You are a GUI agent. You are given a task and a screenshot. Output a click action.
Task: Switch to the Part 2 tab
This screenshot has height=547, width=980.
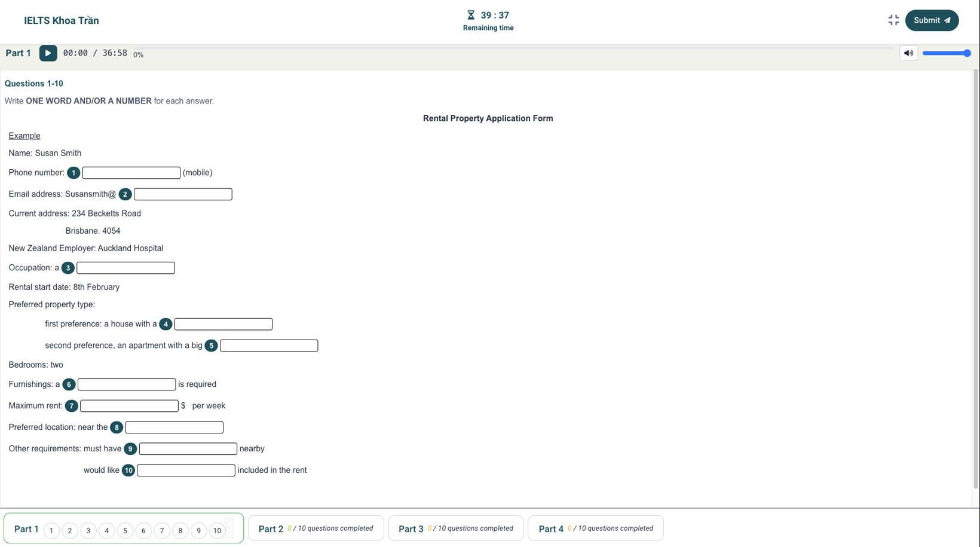pos(316,528)
